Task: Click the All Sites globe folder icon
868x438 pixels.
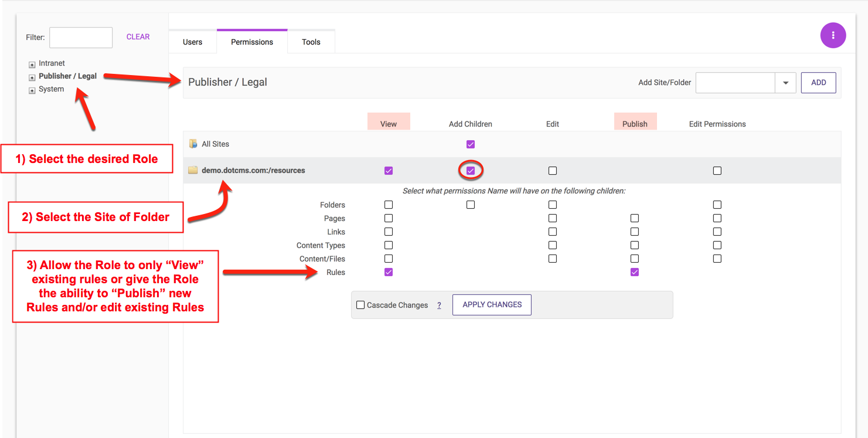Action: point(193,144)
